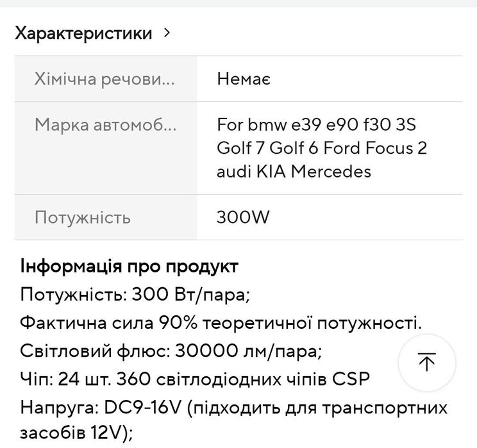477x448 pixels.
Task: Click the 'Світловий флюс: 30000 лм/пара;' line
Action: coord(170,351)
